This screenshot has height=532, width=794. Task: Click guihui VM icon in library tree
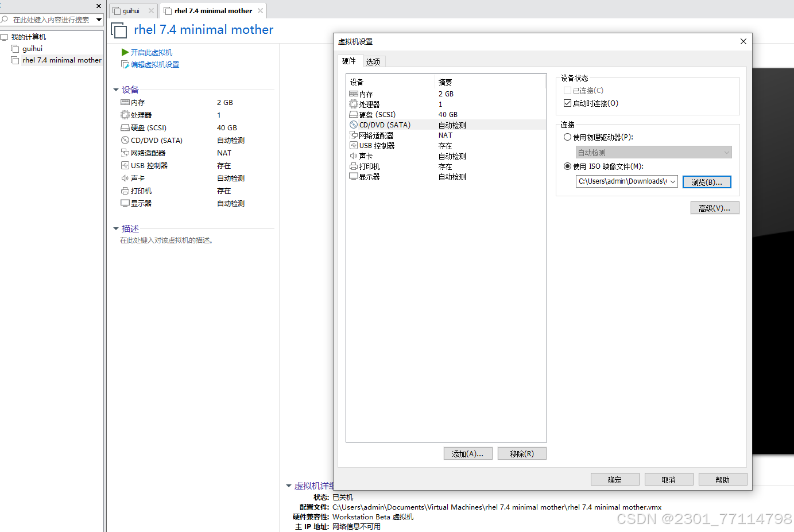tap(16, 49)
